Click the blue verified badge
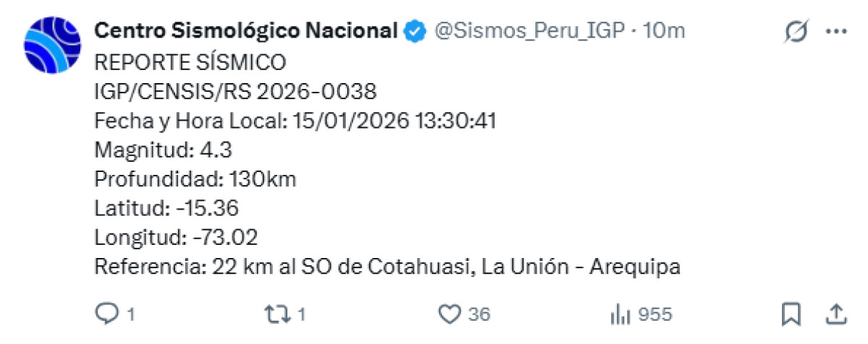The image size is (868, 344). pos(414,31)
